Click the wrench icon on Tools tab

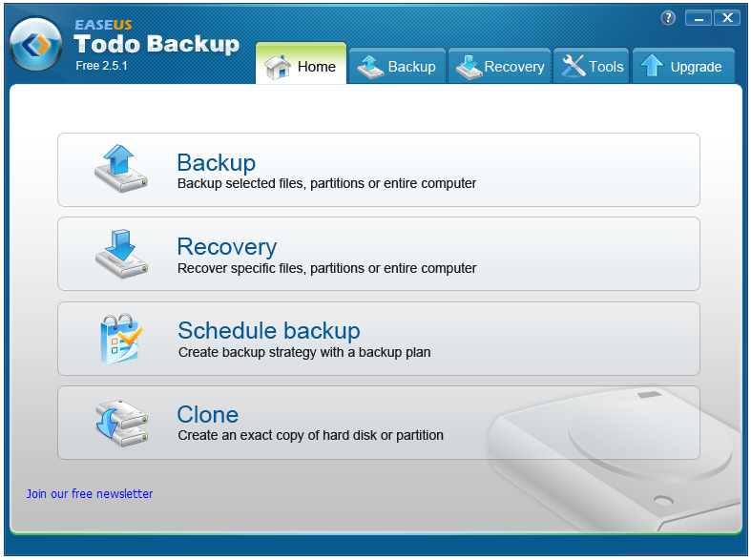click(574, 66)
